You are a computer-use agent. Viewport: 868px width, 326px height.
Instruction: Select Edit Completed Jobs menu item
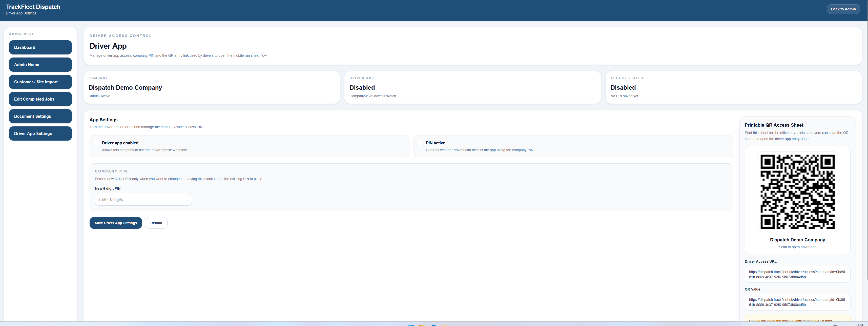(40, 99)
